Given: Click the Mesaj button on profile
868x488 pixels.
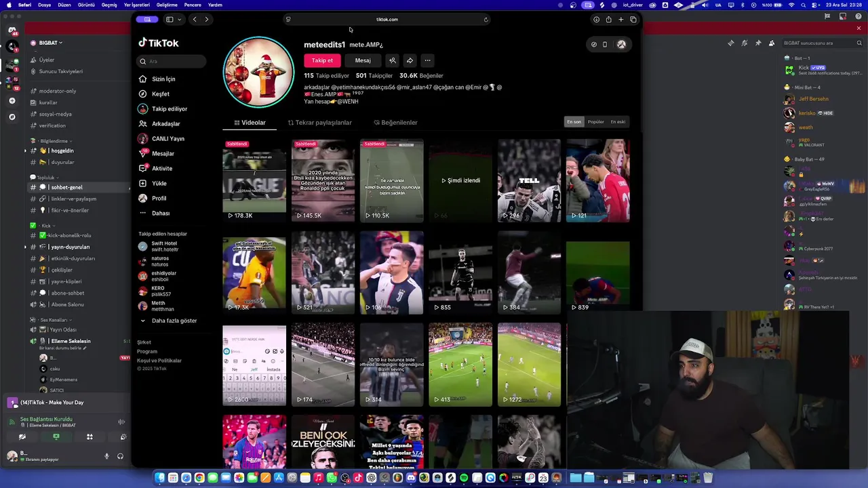Looking at the screenshot, I should point(363,60).
